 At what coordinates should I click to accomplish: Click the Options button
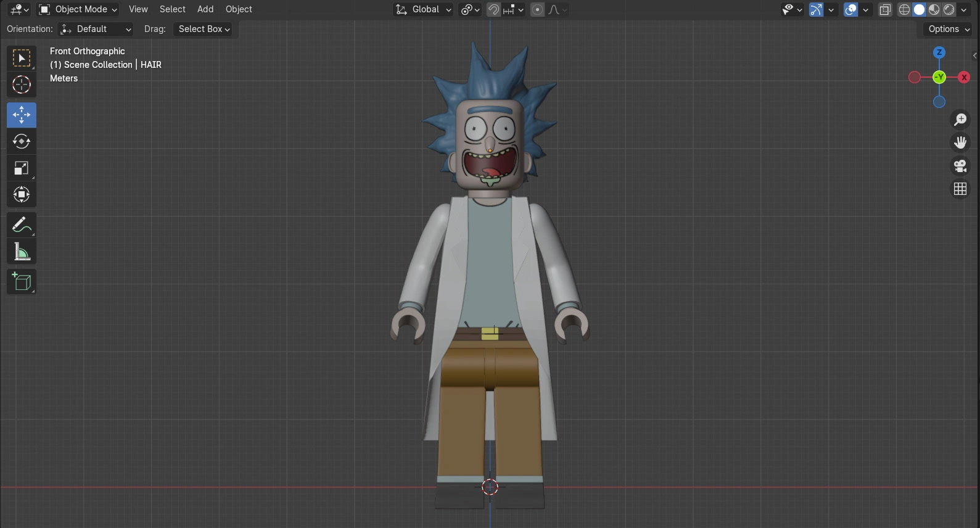point(949,29)
